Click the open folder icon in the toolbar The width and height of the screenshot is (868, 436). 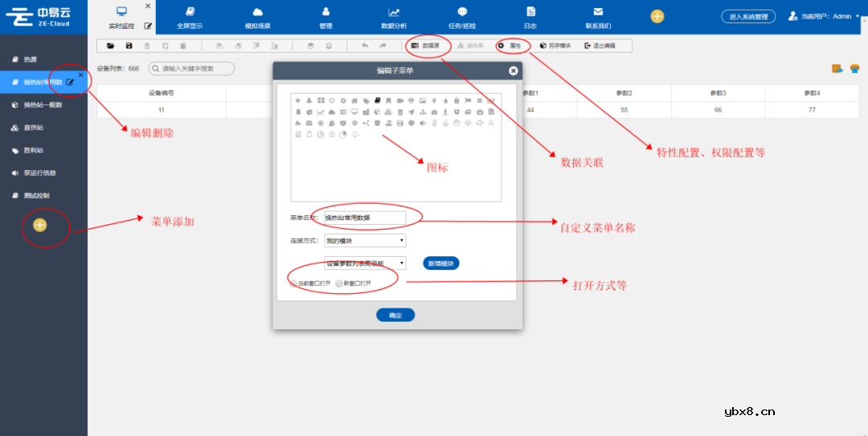click(x=110, y=46)
